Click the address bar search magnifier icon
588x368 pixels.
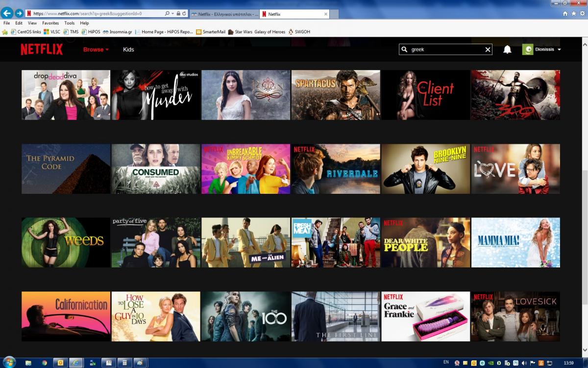pyautogui.click(x=167, y=14)
